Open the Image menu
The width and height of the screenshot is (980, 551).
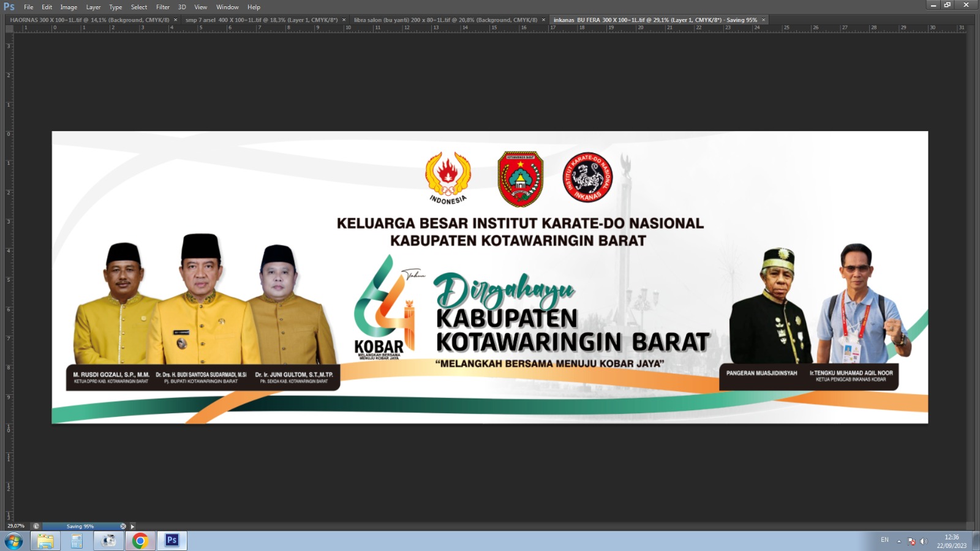[x=69, y=7]
